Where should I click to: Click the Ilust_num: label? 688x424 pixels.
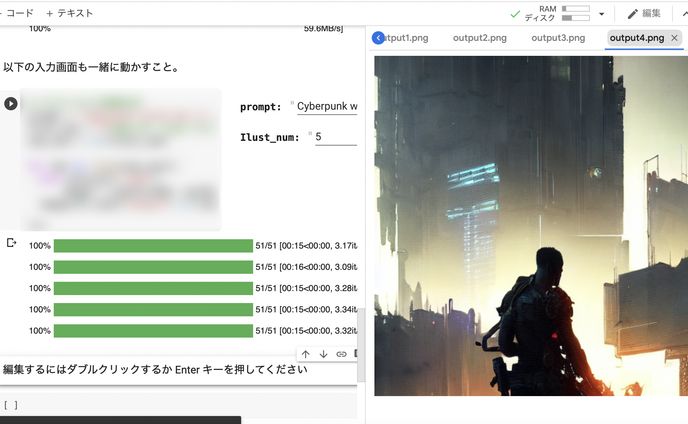pyautogui.click(x=269, y=137)
